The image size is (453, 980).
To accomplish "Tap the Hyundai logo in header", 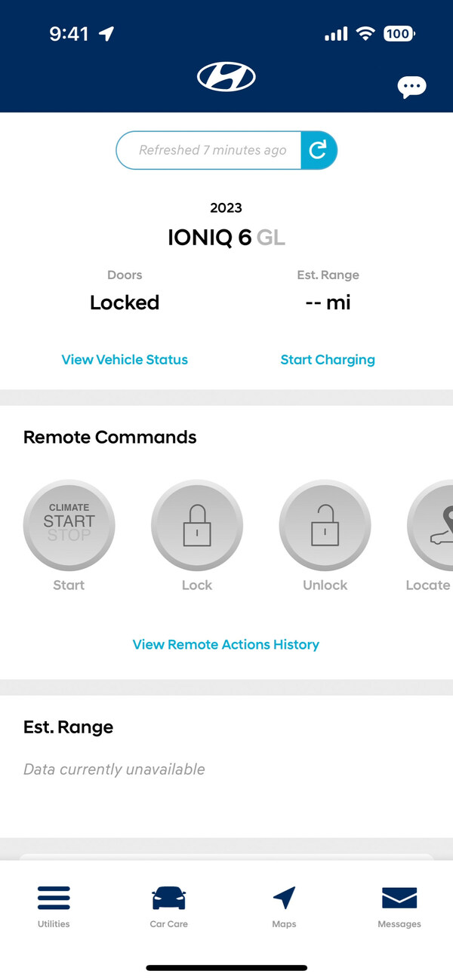I will point(226,76).
